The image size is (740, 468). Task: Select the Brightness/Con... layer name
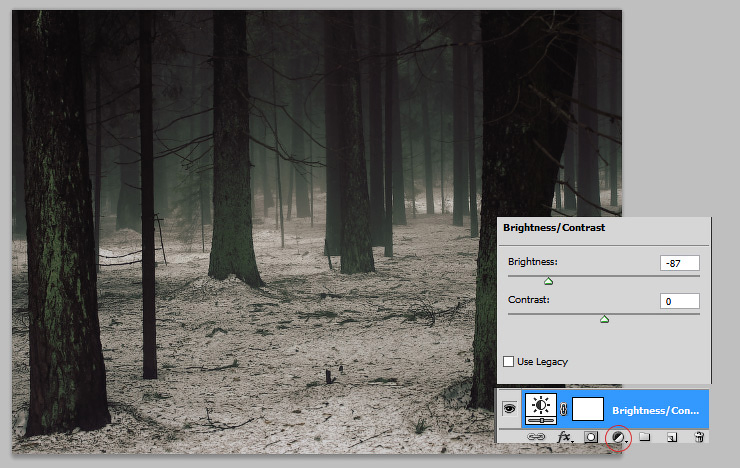pos(656,410)
